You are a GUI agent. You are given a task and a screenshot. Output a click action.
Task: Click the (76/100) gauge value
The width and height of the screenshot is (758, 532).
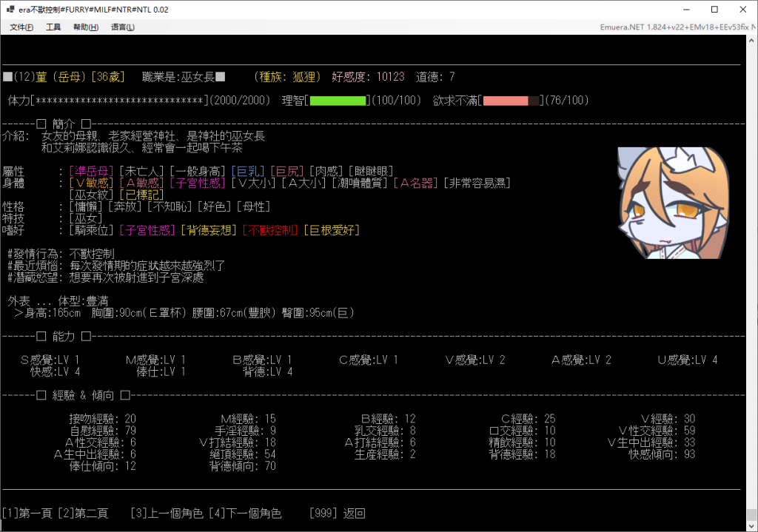(566, 101)
